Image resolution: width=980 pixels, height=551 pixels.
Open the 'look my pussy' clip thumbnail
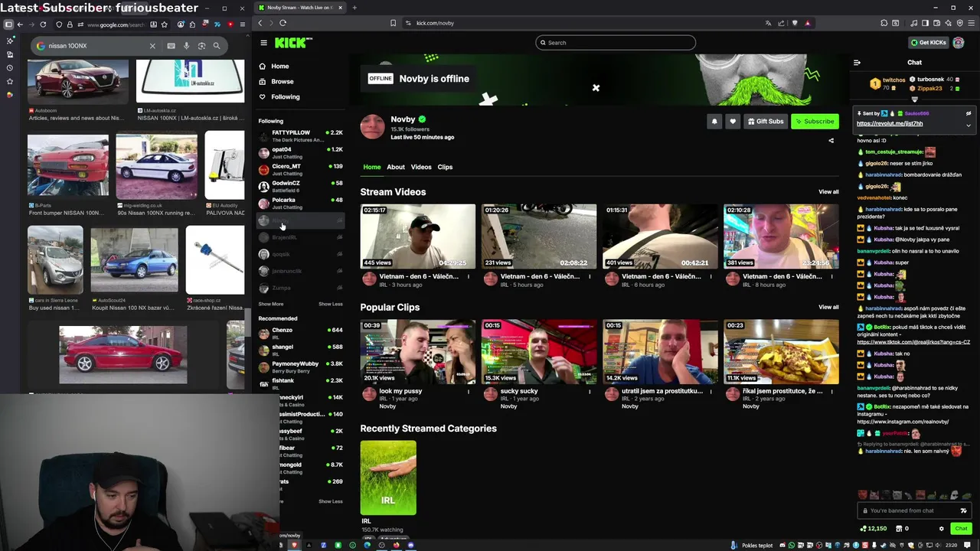[x=418, y=352]
